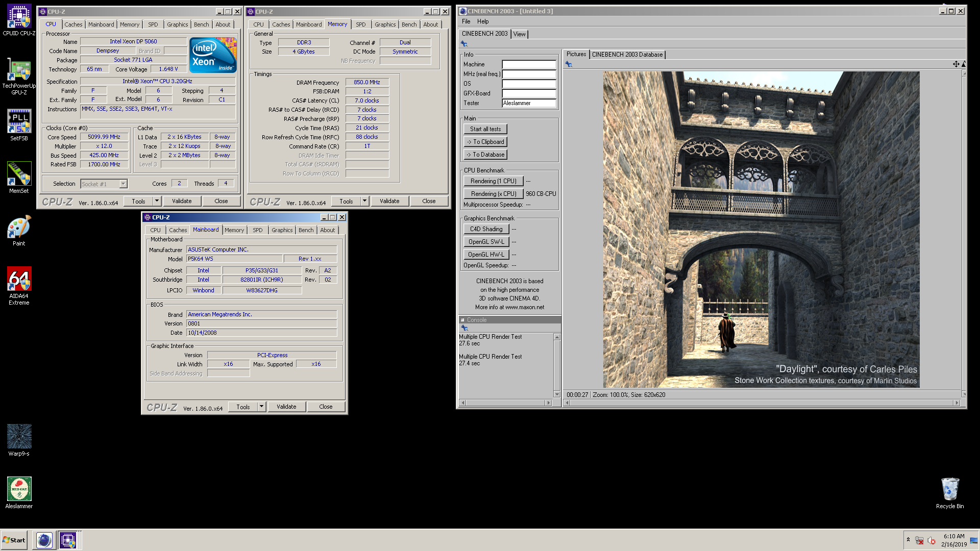Run the OpenGL HW-L benchmark
980x551 pixels.
pos(486,255)
